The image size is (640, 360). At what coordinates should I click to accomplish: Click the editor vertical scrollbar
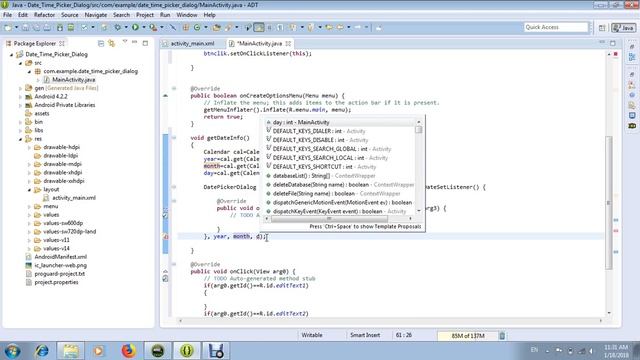coord(609,203)
